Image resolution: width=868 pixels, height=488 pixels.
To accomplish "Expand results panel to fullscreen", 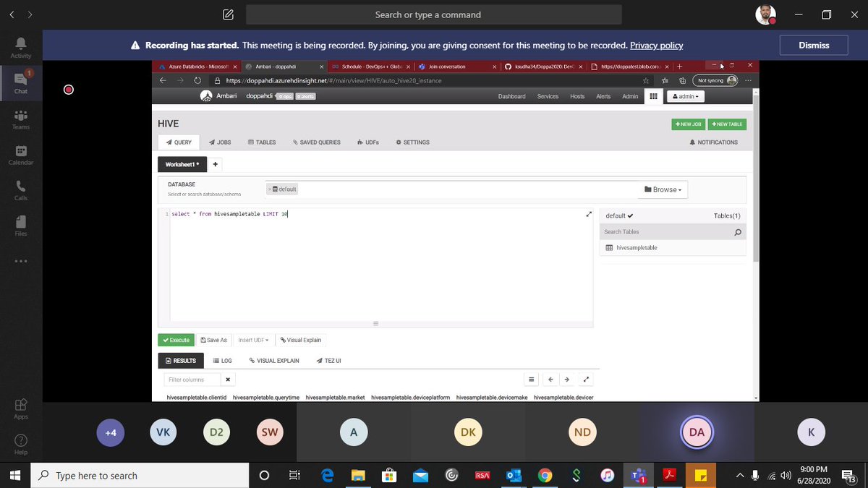I will tap(587, 379).
